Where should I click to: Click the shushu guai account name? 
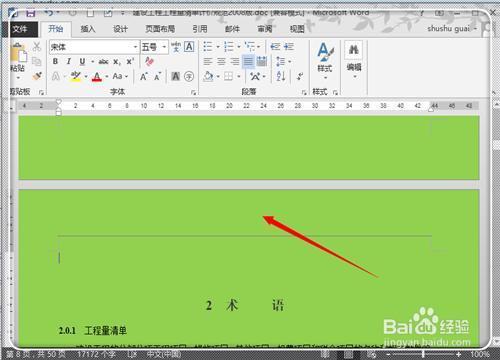point(449,29)
